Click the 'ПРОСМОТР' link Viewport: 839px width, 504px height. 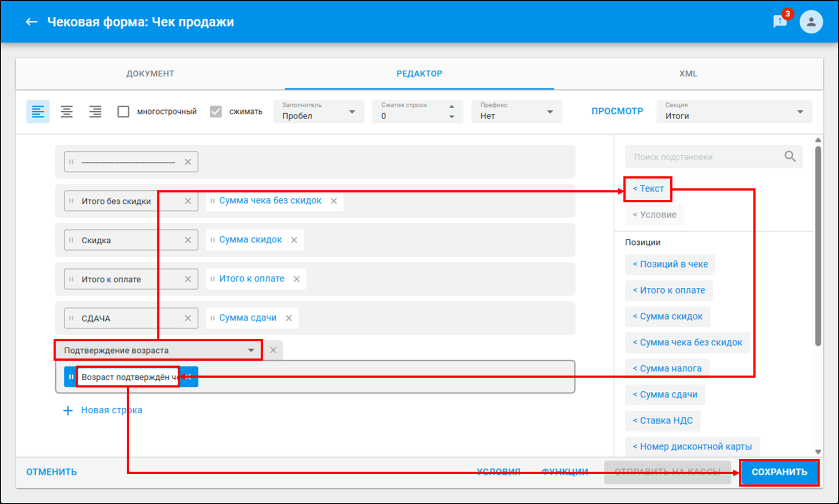pyautogui.click(x=617, y=111)
